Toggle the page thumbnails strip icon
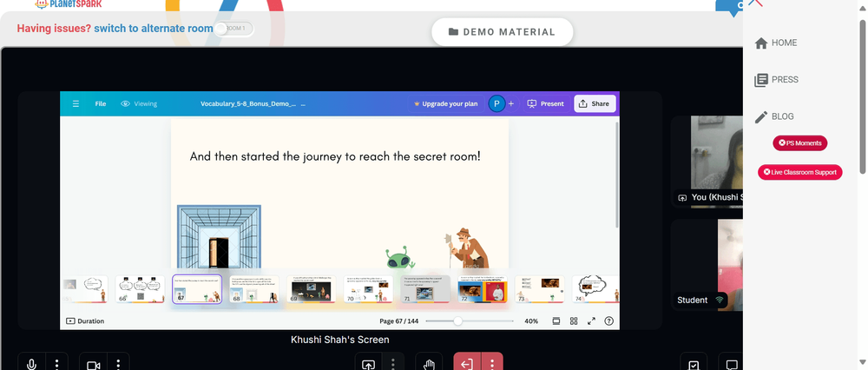 [x=556, y=320]
